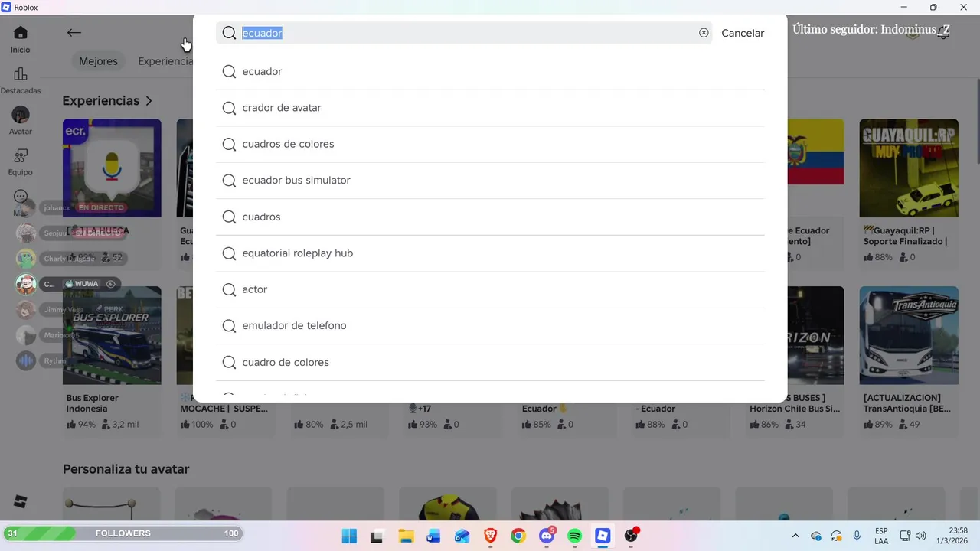The image size is (980, 551).
Task: Open the Ecuador flag experience thumbnail
Action: (x=815, y=168)
